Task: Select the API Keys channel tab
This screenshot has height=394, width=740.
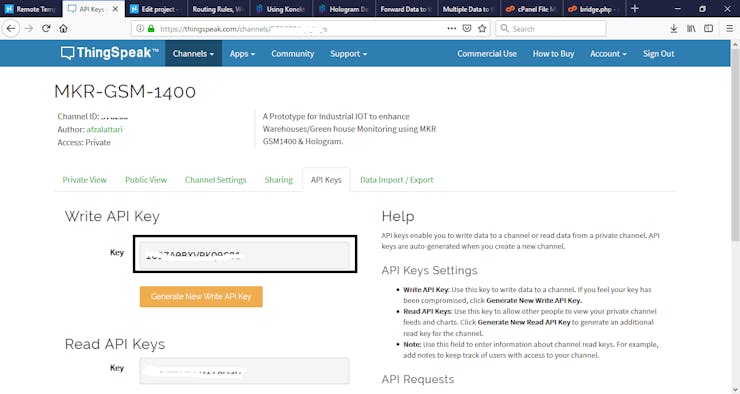Action: (326, 180)
